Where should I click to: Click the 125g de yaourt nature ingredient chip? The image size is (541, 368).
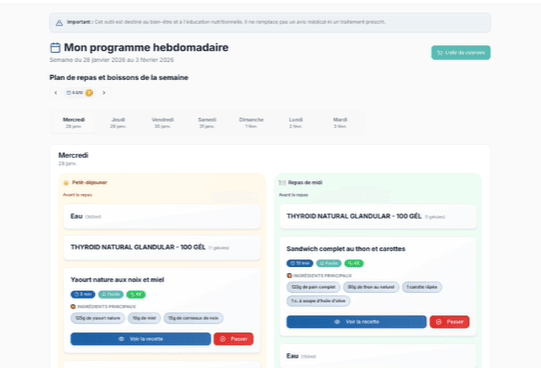tap(98, 318)
